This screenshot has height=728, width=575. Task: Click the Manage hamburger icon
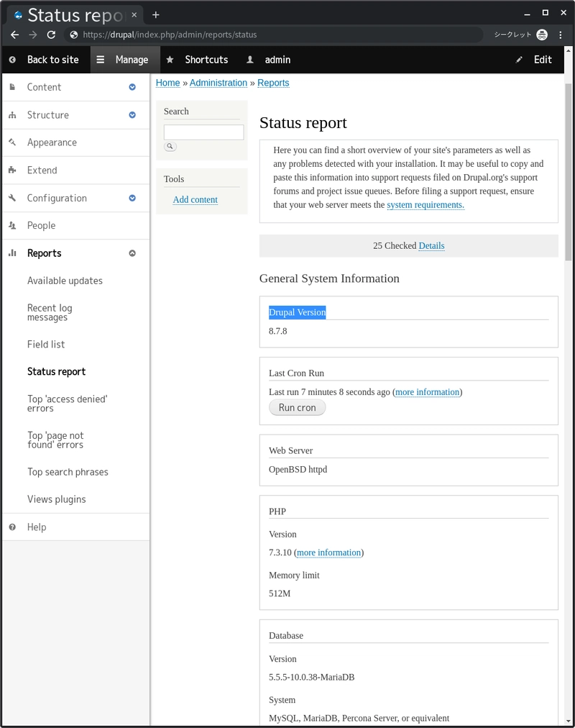coord(100,60)
